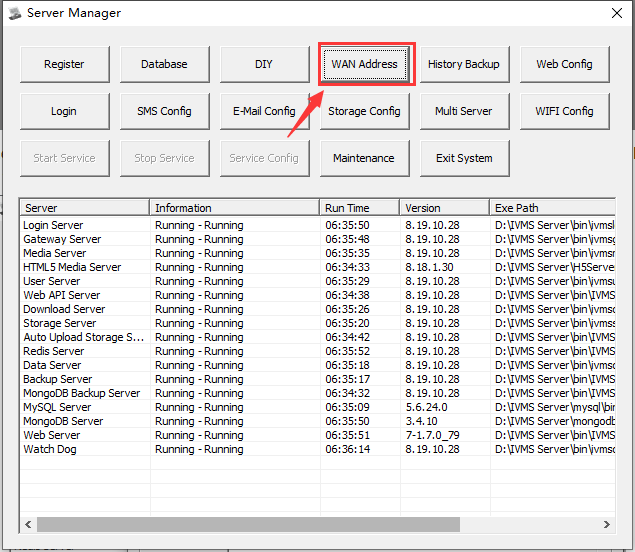Open the Database settings

165,64
